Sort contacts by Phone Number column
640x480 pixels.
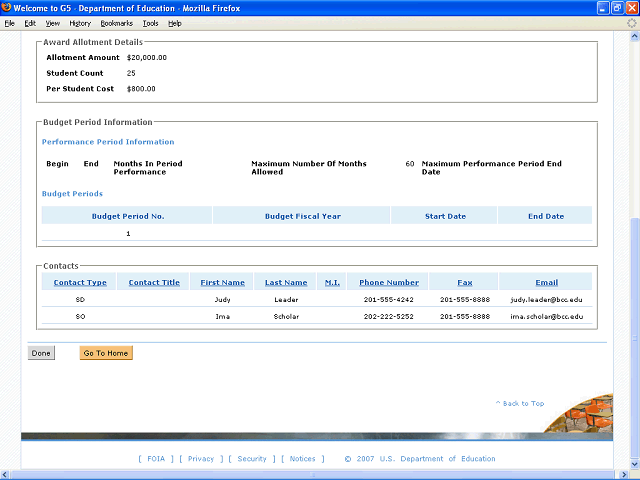[389, 283]
